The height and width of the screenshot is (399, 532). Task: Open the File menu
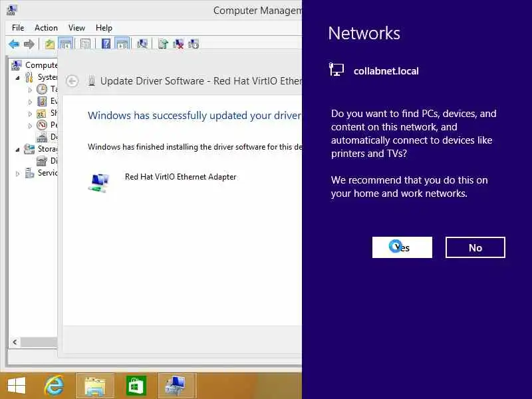point(18,28)
